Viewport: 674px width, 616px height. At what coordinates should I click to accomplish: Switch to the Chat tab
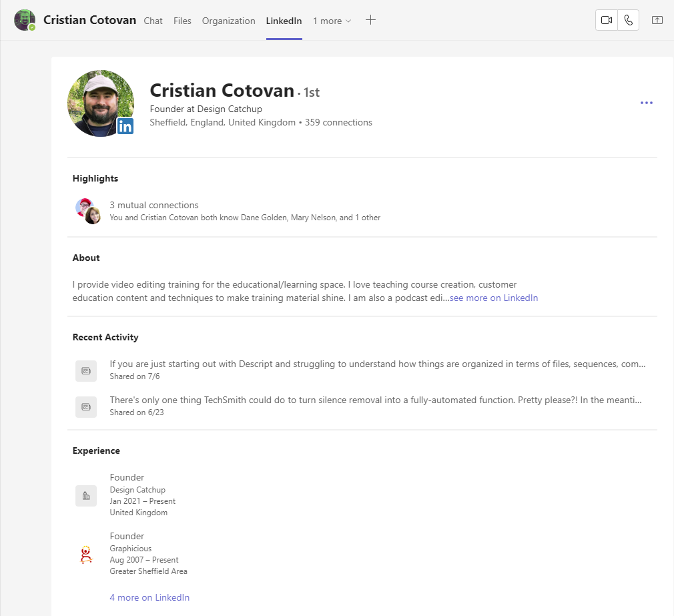click(x=153, y=21)
